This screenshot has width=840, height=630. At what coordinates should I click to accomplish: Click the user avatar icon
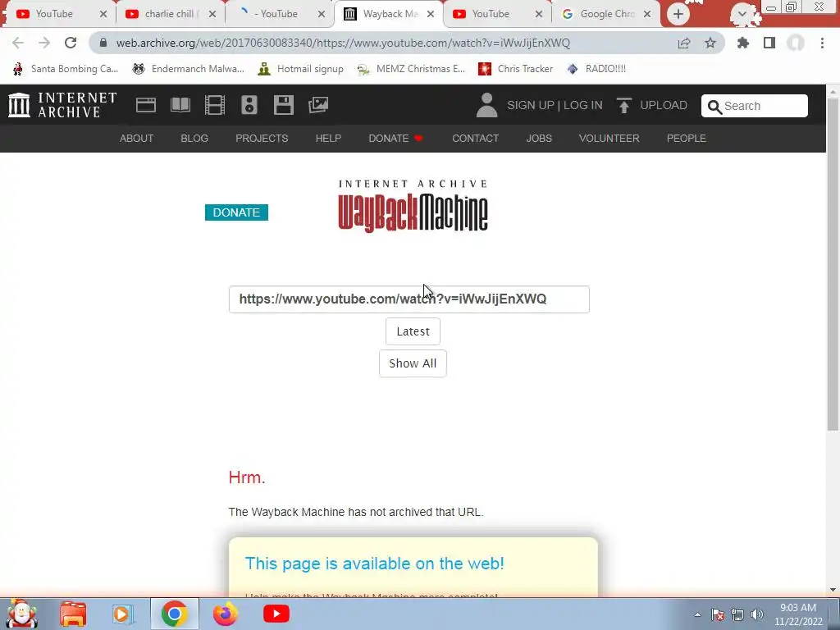click(x=486, y=105)
